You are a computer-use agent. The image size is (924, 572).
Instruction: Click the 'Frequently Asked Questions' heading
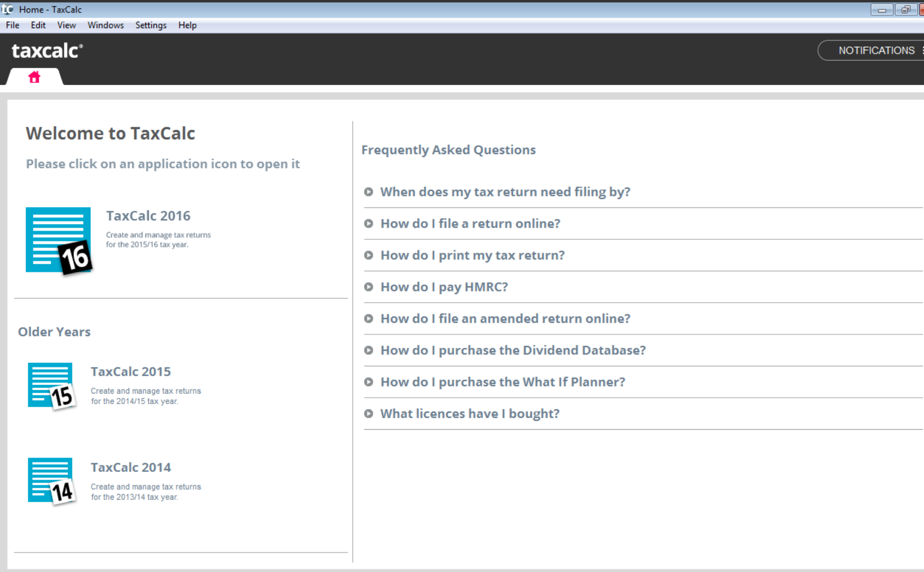(x=448, y=150)
